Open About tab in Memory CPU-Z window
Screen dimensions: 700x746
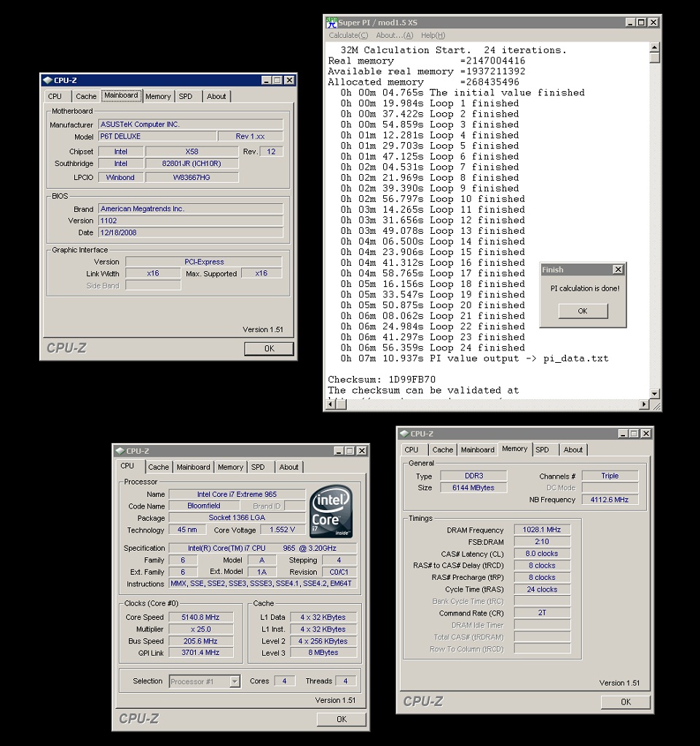[573, 449]
